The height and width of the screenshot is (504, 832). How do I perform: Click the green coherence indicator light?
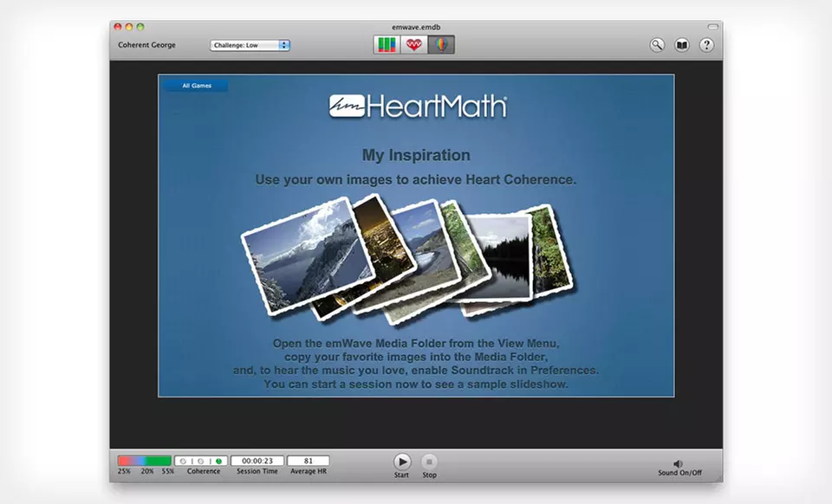click(x=218, y=460)
